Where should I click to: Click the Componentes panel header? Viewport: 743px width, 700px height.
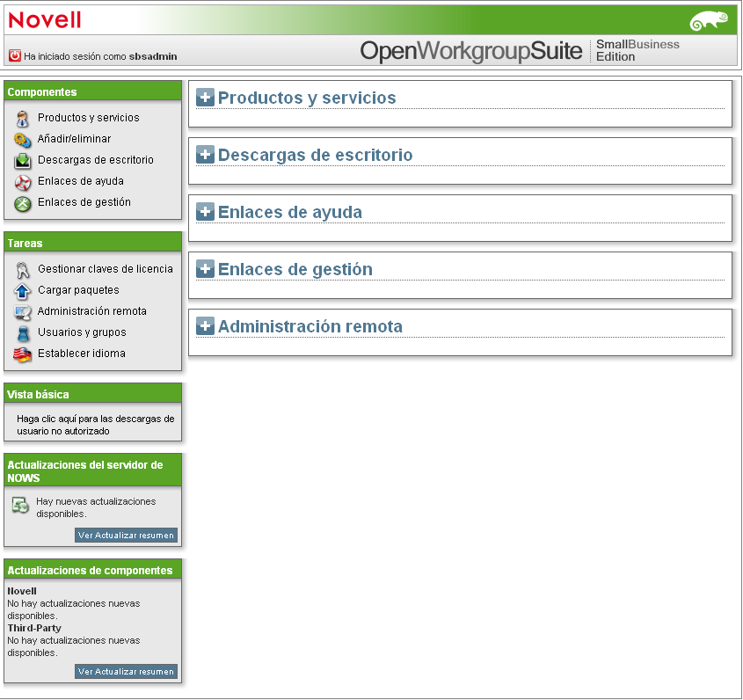click(93, 91)
